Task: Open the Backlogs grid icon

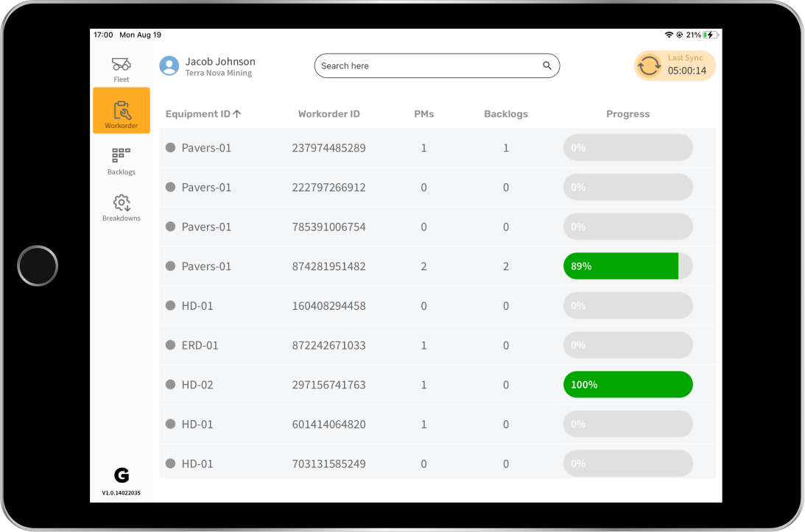Action: pos(122,155)
